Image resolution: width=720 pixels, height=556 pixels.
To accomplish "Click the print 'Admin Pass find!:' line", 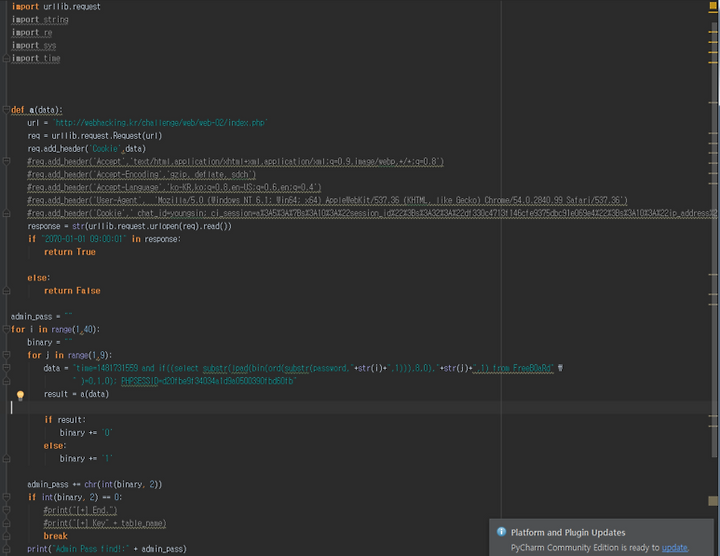I will 107,549.
